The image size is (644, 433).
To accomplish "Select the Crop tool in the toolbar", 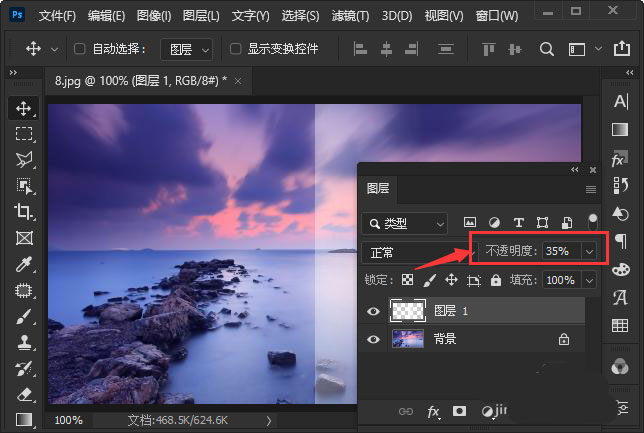I will [24, 212].
